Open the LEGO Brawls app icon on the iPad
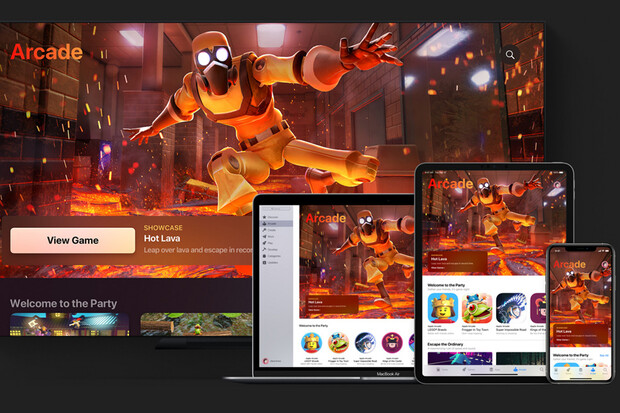 point(443,309)
